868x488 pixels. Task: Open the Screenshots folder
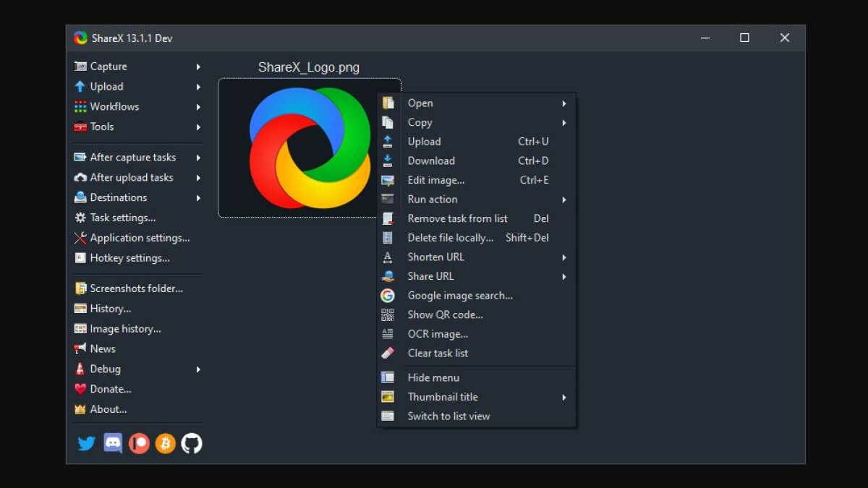(x=136, y=288)
